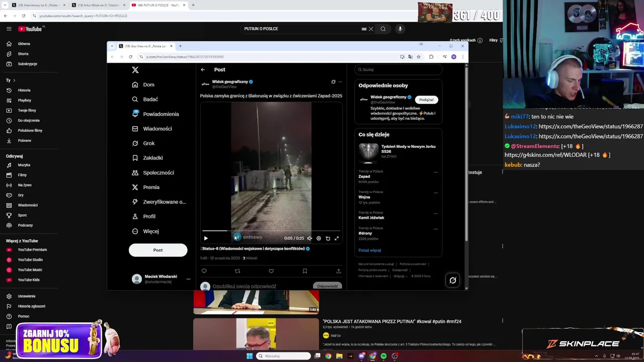Open Polubione filmy in YouTube sidebar
The image size is (644, 362).
coord(24,130)
